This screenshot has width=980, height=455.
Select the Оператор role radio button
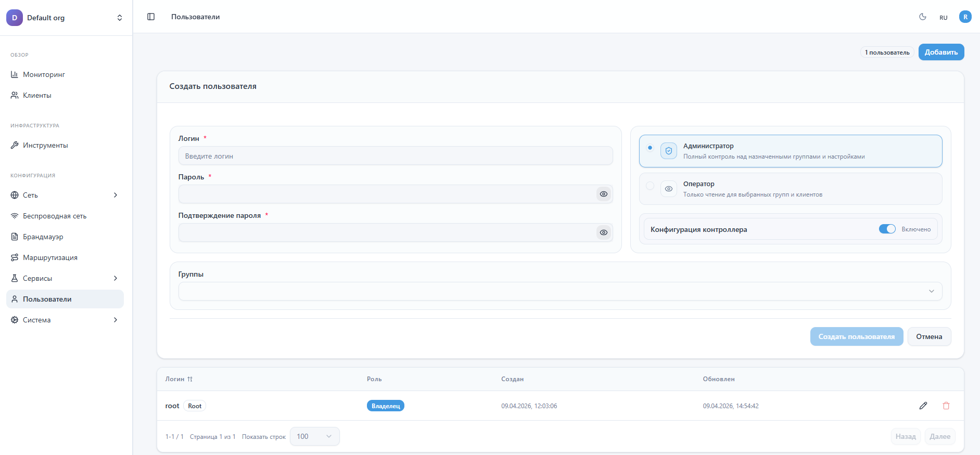pyautogui.click(x=650, y=186)
